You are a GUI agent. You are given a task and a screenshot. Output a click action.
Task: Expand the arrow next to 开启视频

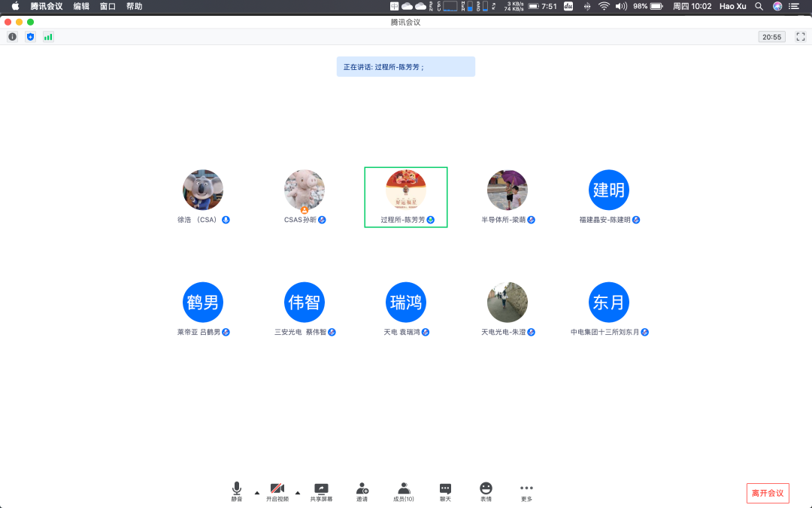tap(298, 493)
